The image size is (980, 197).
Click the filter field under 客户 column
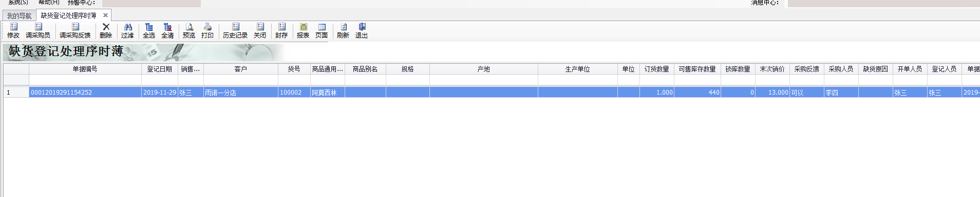(241, 80)
